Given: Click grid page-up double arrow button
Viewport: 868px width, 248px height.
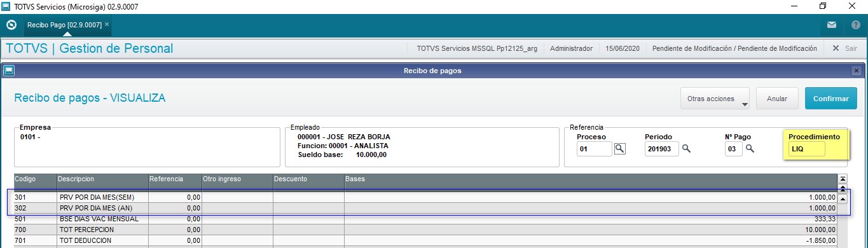Looking at the screenshot, I should tap(843, 189).
